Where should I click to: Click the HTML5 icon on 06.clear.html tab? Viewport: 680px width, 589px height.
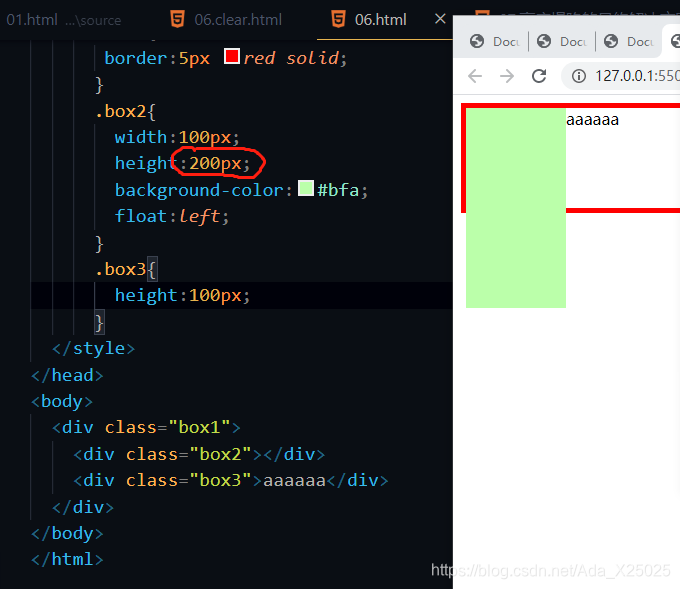[x=177, y=20]
